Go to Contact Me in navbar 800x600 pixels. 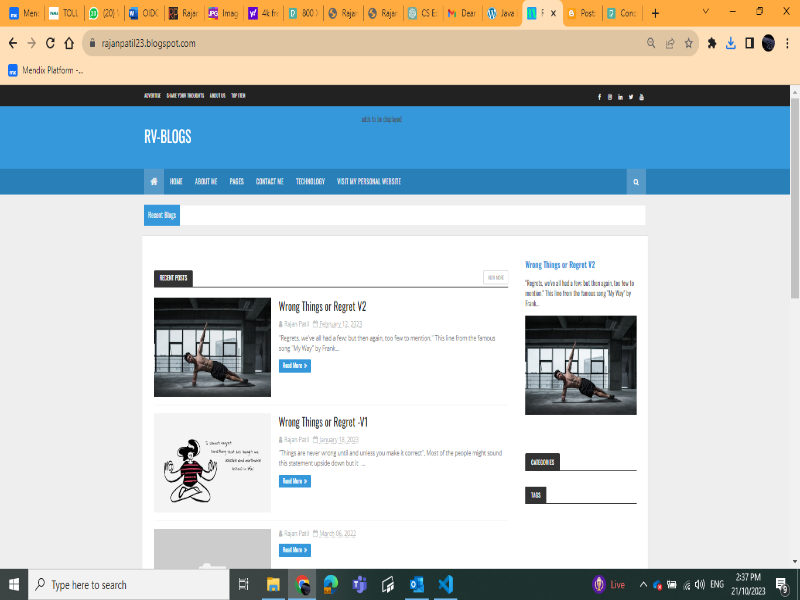(269, 182)
